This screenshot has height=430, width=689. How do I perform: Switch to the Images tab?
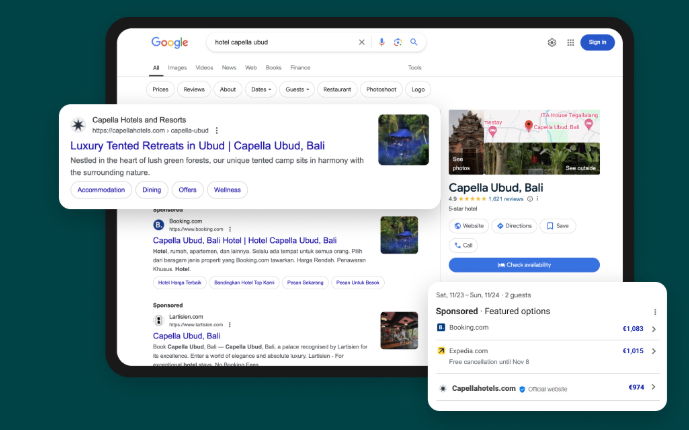(177, 67)
